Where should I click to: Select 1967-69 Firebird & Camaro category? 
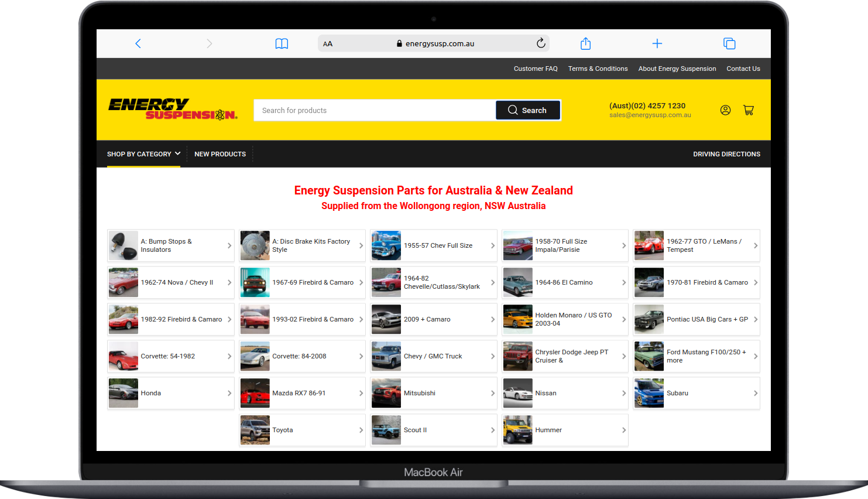click(x=302, y=282)
